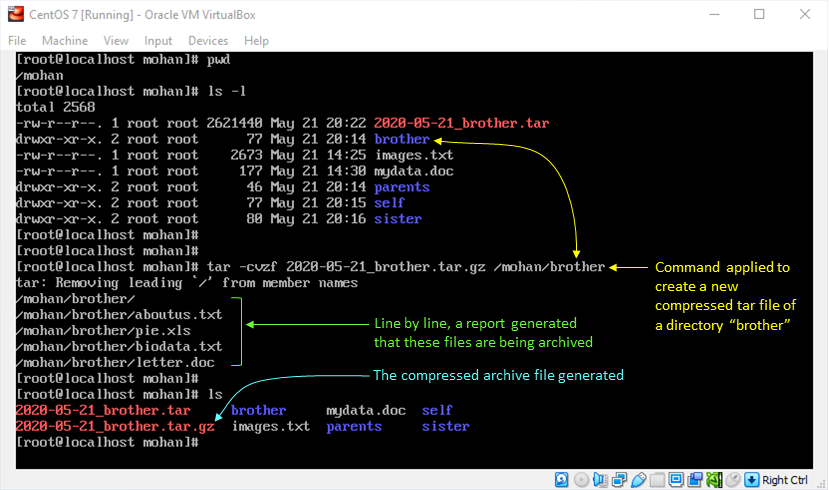Click the shared folders status icon
The height and width of the screenshot is (490, 829).
657,479
